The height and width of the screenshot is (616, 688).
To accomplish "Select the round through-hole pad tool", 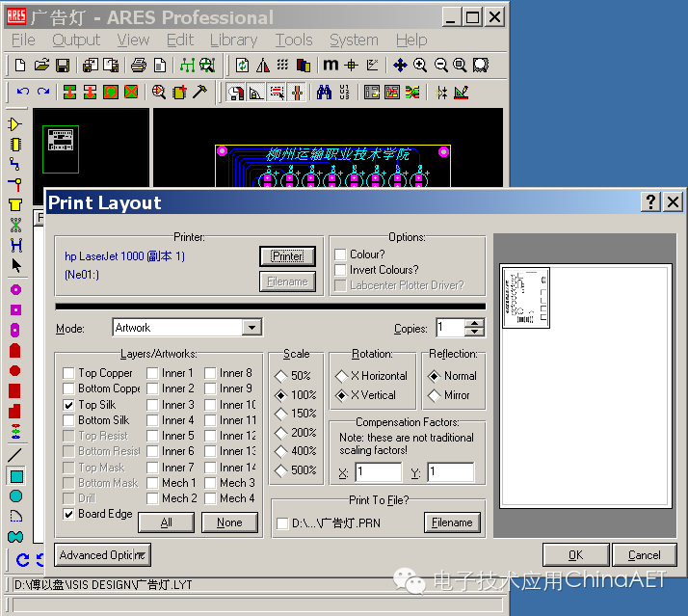I will coord(15,290).
